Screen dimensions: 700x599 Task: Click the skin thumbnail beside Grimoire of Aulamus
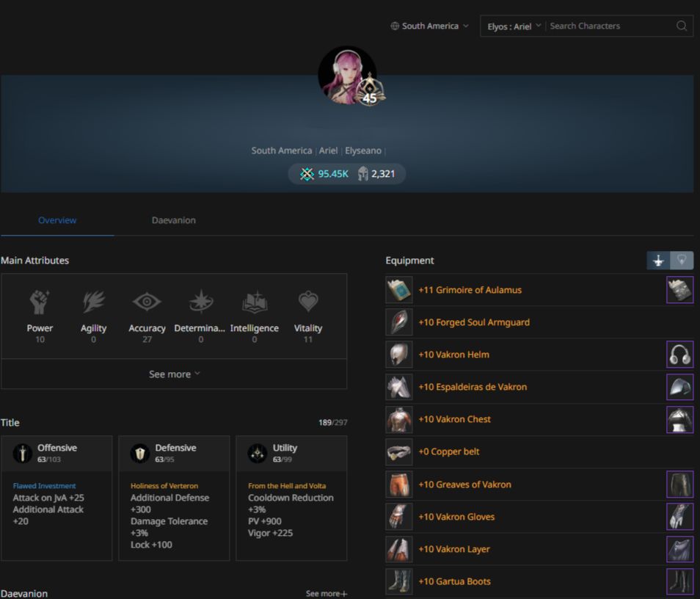pyautogui.click(x=680, y=290)
